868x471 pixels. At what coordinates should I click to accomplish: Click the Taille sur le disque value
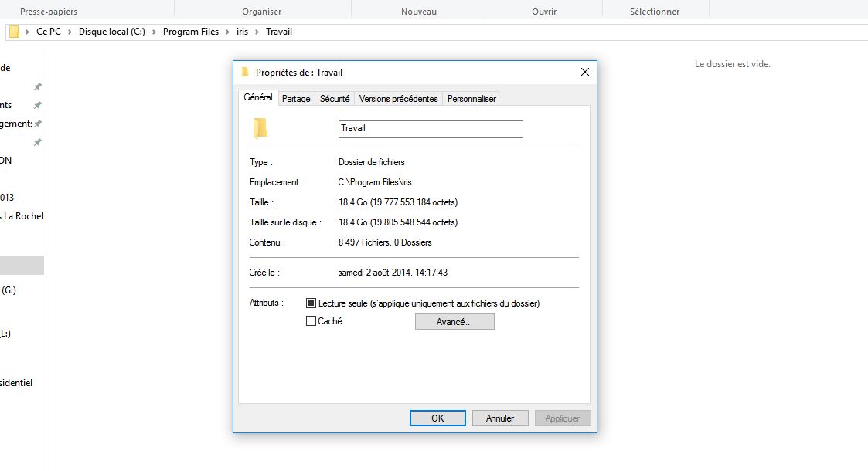tap(398, 222)
